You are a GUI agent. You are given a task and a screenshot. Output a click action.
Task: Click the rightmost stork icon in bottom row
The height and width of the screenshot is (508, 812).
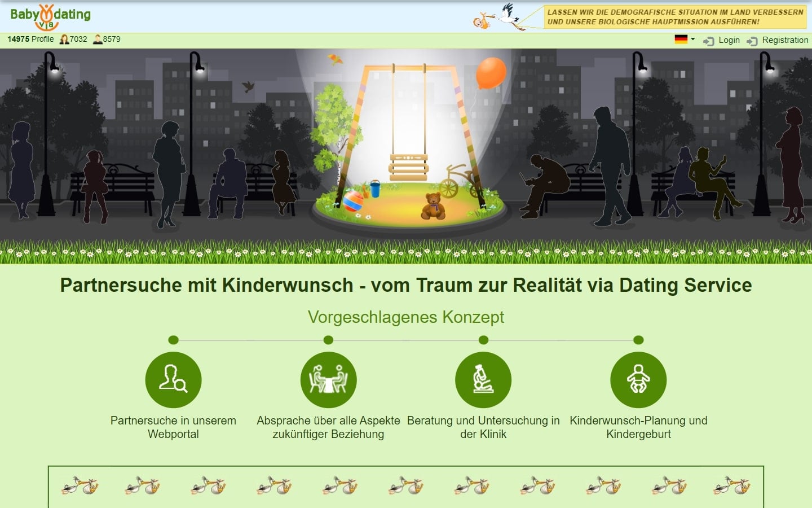click(x=731, y=485)
